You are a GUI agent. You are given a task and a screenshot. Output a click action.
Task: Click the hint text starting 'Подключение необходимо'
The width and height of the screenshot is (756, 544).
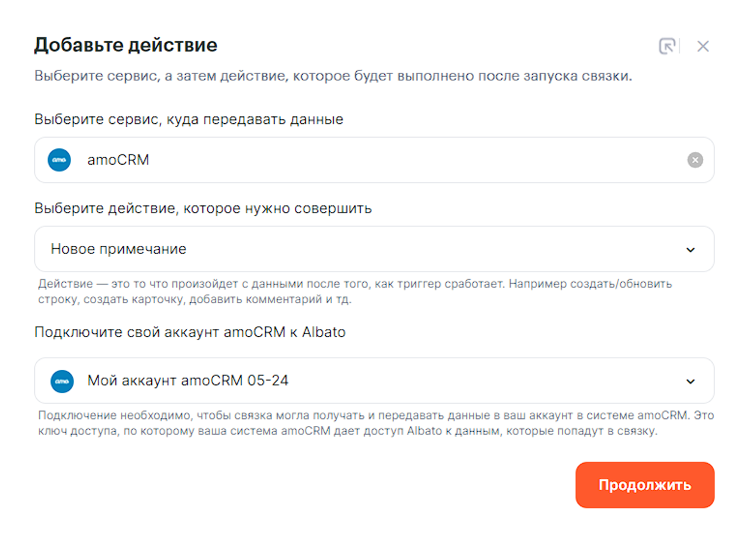click(x=375, y=423)
